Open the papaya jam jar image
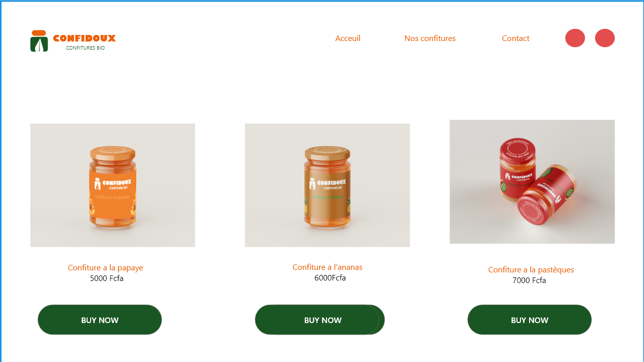Viewport: 644px width, 362px height. (x=112, y=185)
